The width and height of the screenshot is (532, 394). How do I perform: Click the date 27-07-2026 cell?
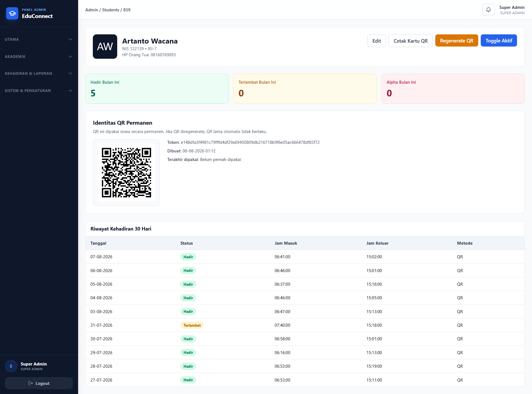[101, 380]
